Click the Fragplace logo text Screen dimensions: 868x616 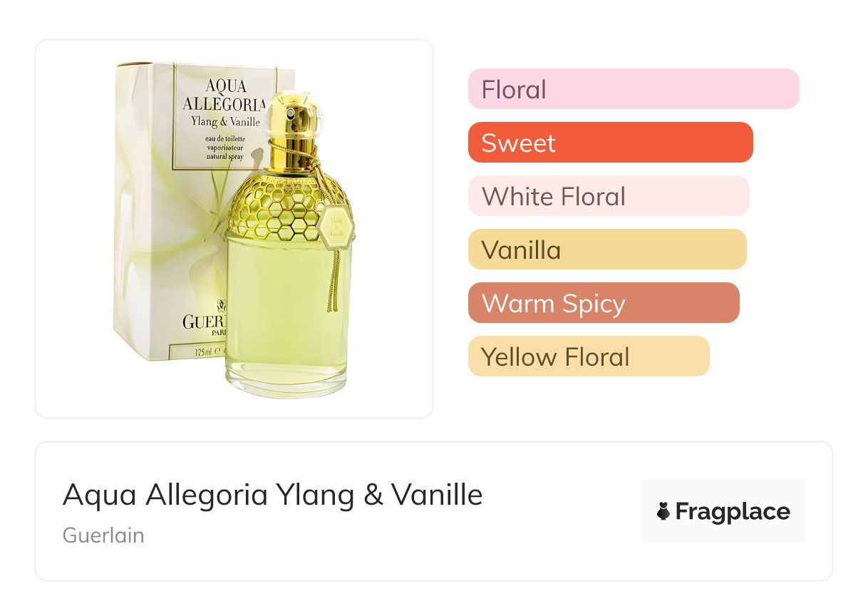click(733, 511)
